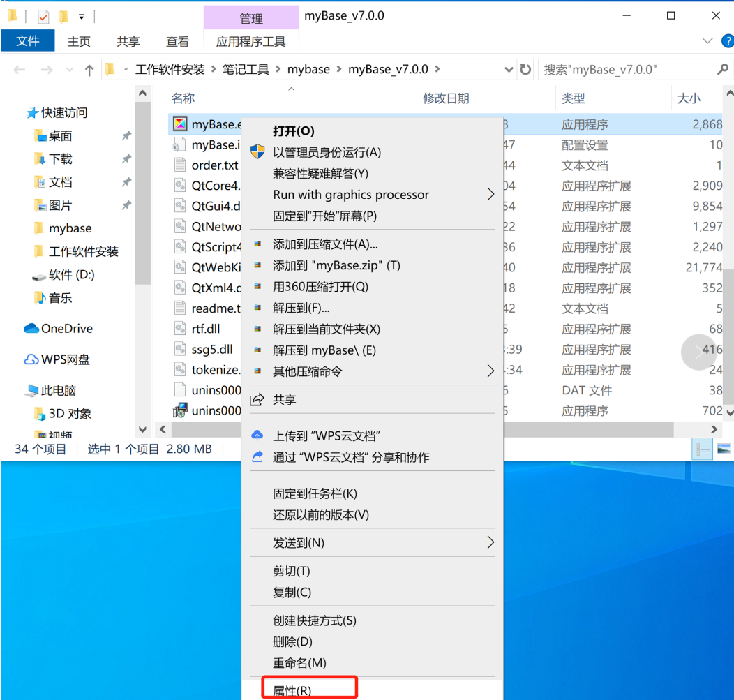The width and height of the screenshot is (734, 700).
Task: Click the horizontal scrollbar right arrow
Action: [714, 429]
